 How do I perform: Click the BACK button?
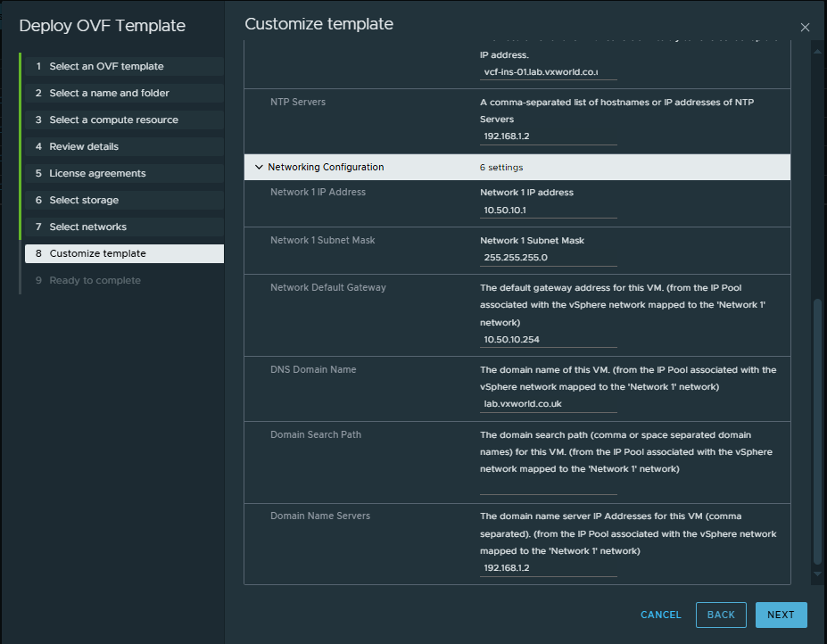pyautogui.click(x=721, y=615)
